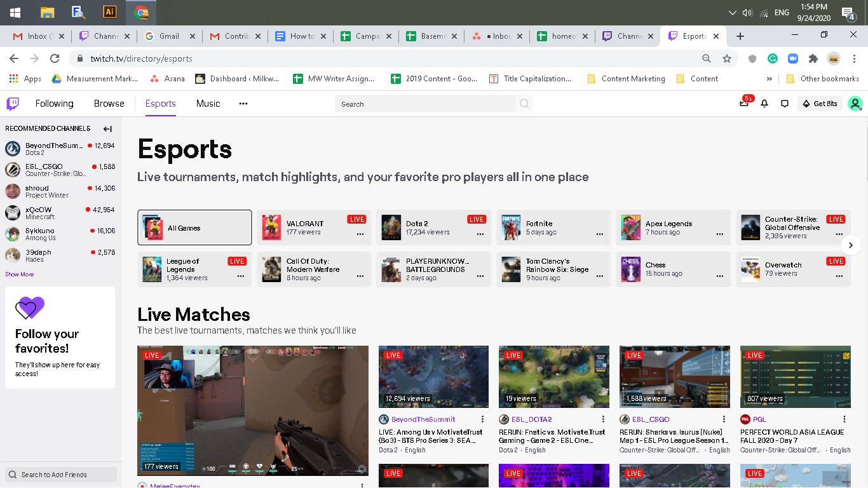Open the 19 viewers Dota 2 stream thumbnail

554,377
